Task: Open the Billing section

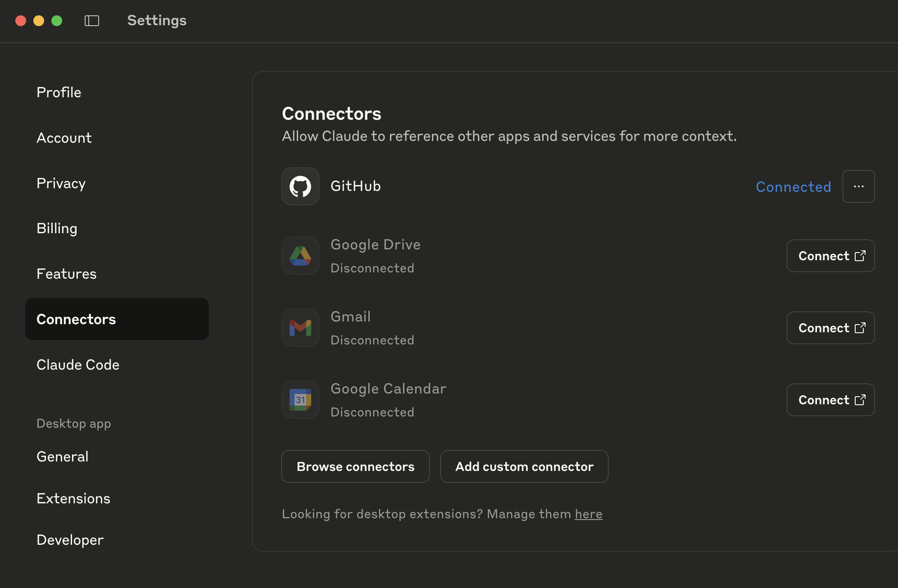Action: pos(57,228)
